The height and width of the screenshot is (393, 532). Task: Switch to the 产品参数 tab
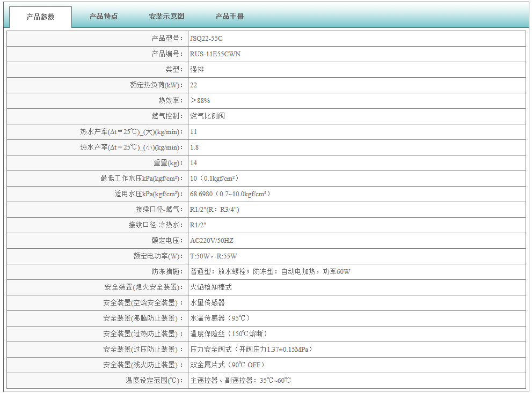(40, 17)
